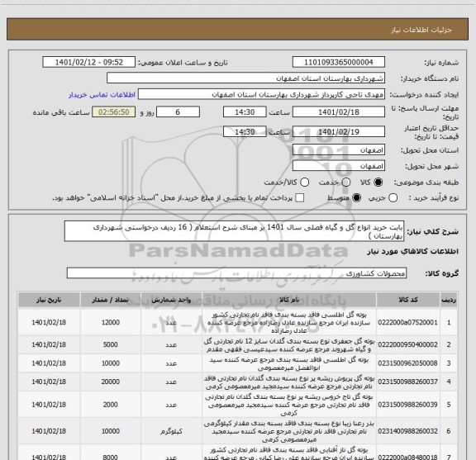Screen dimensions: 476x460
Task: Select item code 023150096205008 cell
Action: pos(407,363)
